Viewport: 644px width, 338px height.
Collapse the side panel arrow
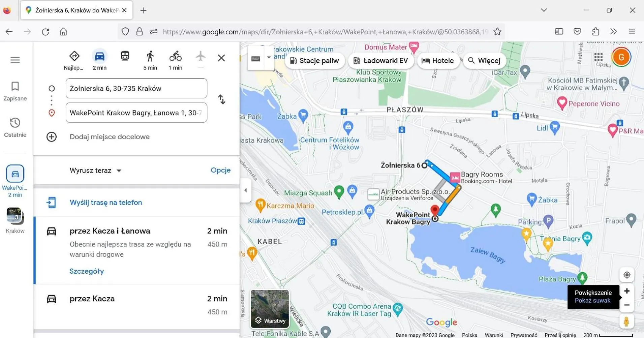(245, 190)
